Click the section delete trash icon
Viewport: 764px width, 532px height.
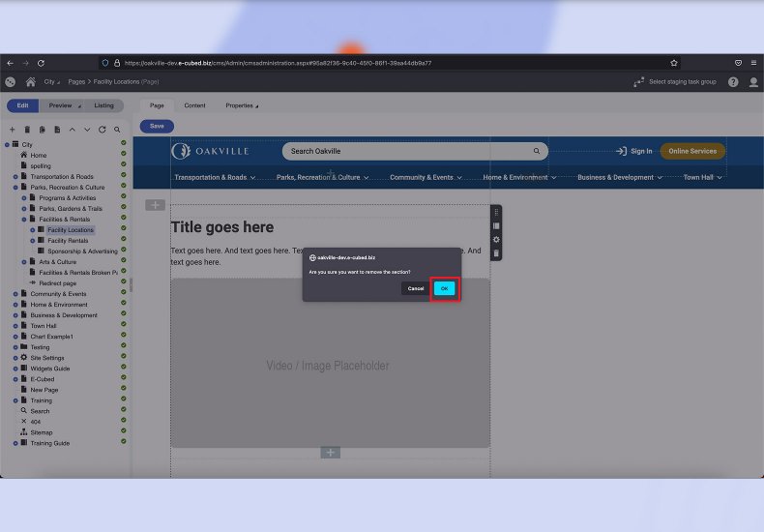(x=496, y=253)
